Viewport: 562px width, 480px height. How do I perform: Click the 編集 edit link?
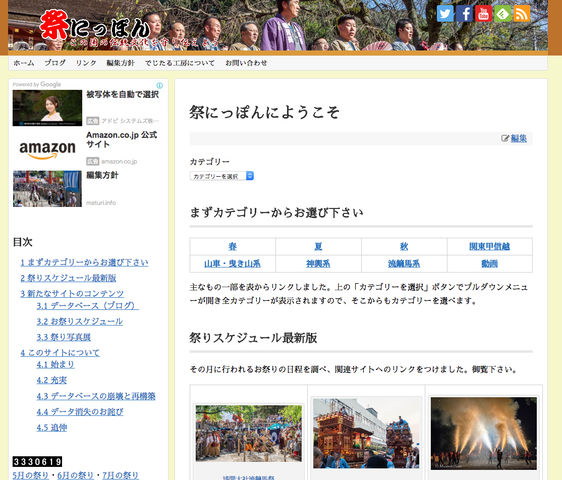click(519, 138)
